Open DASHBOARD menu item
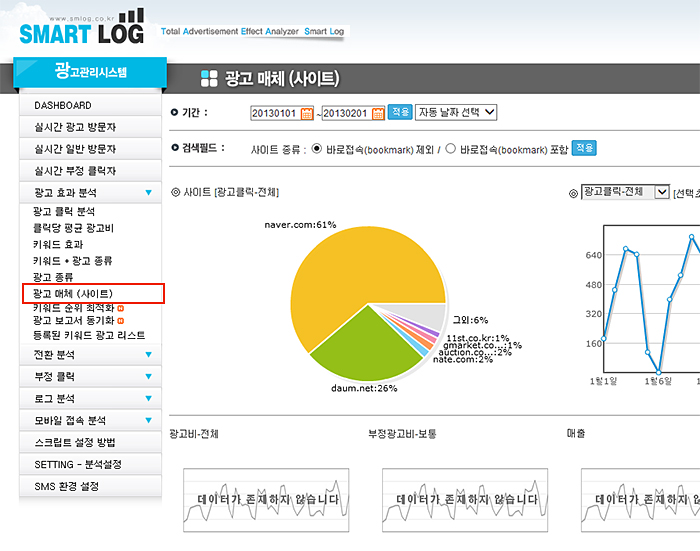 point(90,105)
